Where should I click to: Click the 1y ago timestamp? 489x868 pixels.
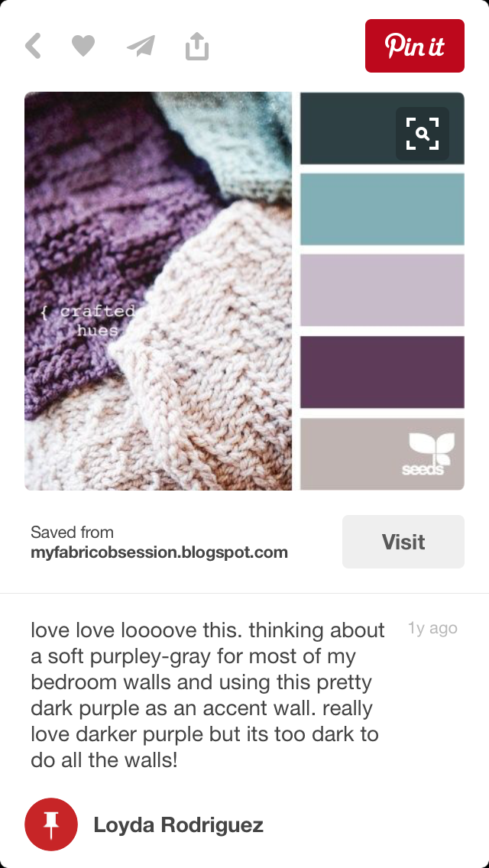tap(432, 628)
